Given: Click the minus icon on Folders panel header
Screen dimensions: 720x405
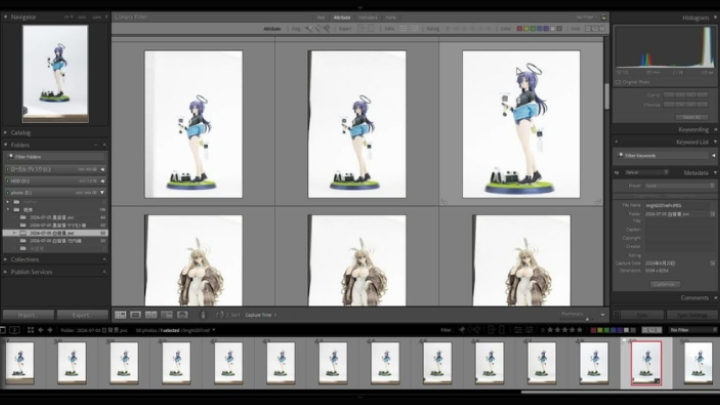Looking at the screenshot, I should click(96, 145).
